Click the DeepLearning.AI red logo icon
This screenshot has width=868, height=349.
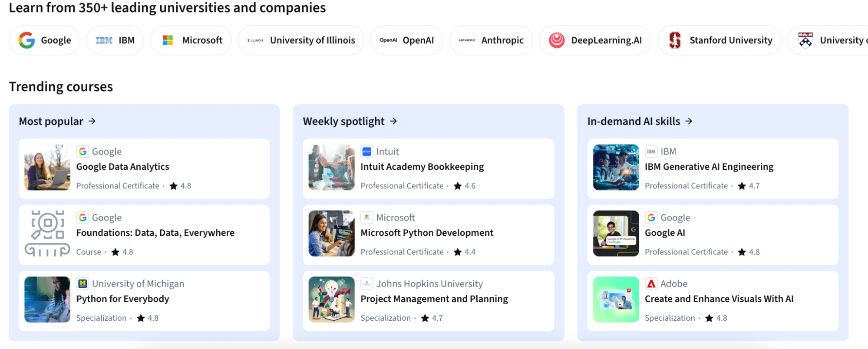[x=556, y=40]
